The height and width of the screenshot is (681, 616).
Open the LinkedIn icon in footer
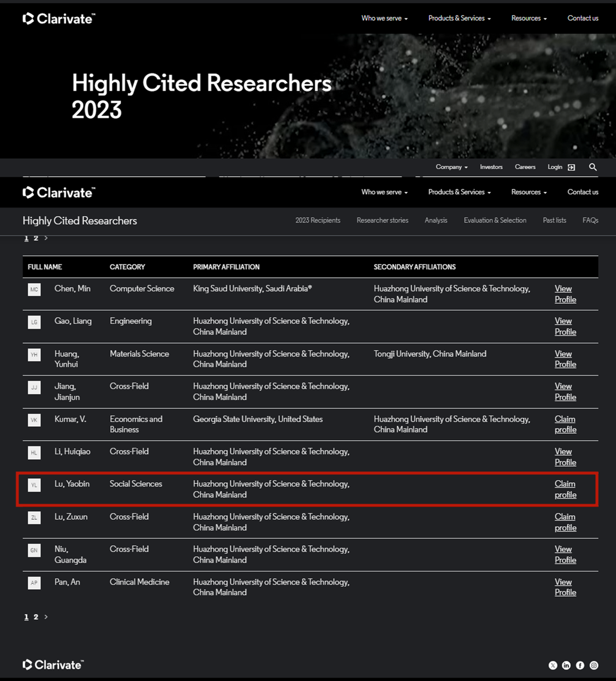(x=566, y=665)
